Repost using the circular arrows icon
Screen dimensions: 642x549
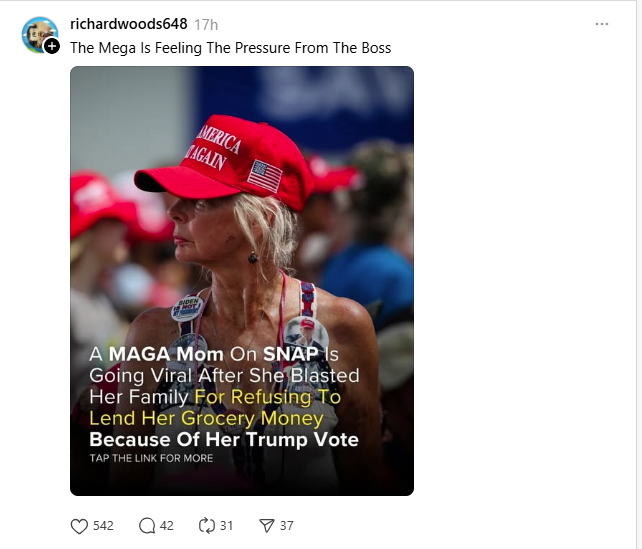coord(208,526)
